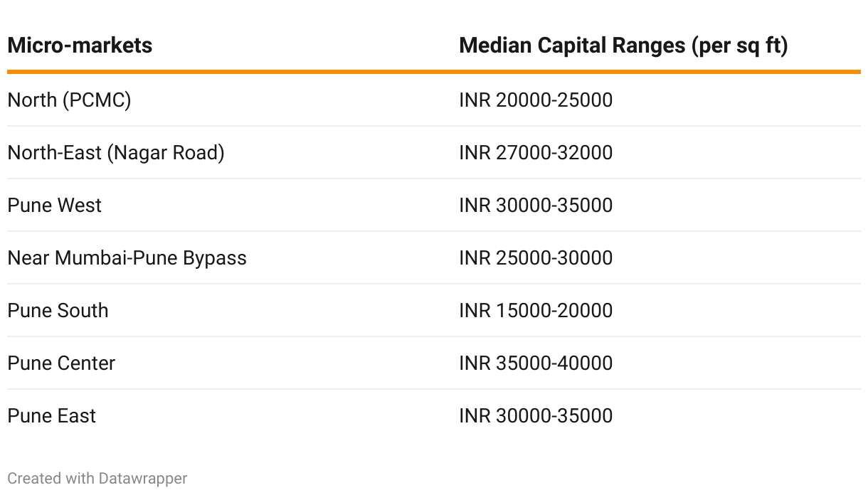Select the INR 15000-20000 value

click(536, 311)
